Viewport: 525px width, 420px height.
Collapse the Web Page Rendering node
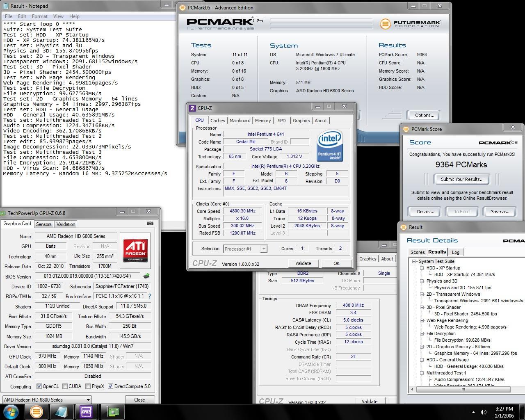point(422,320)
